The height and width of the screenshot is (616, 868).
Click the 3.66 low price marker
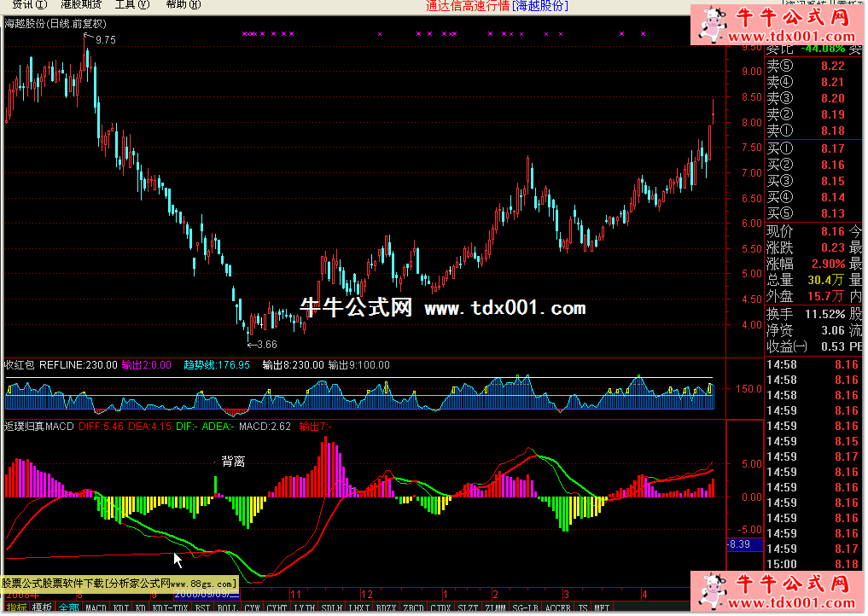click(267, 345)
